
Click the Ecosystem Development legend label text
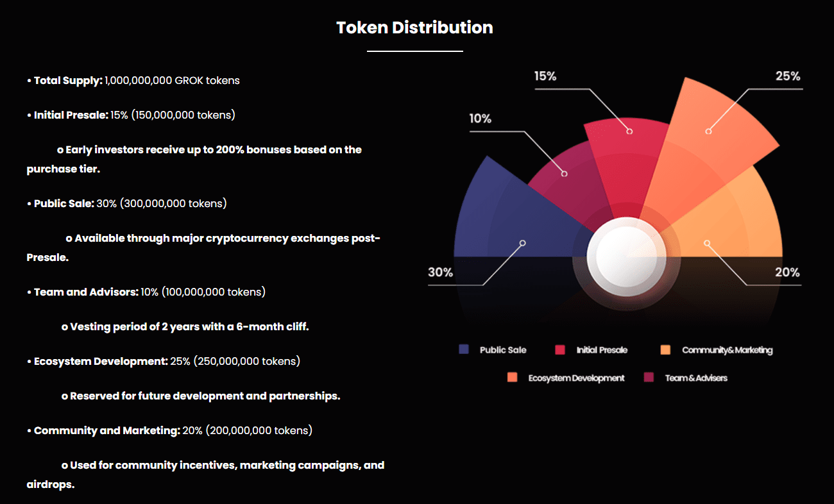click(x=576, y=378)
